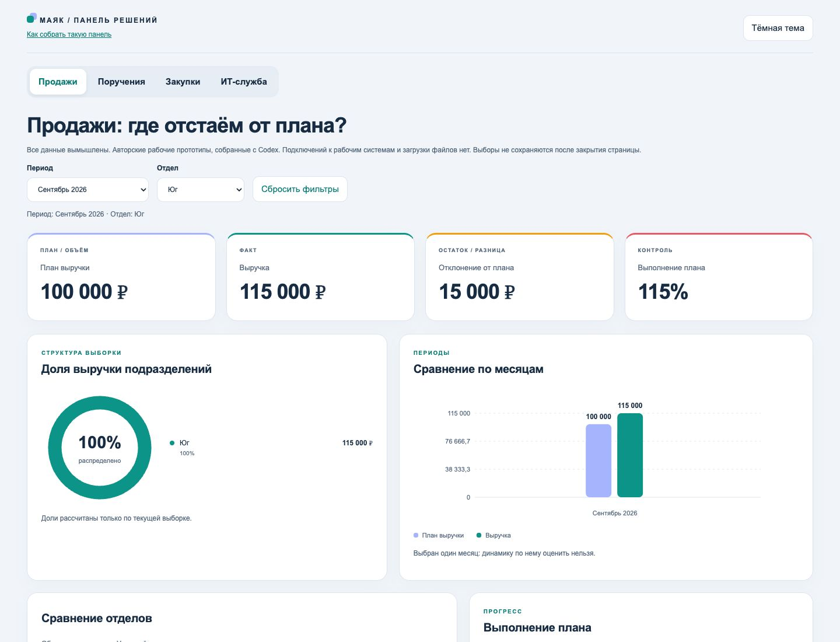
Task: Click the note 'Выбран один месяц: динамику по нему оценить нельзя.'
Action: (x=504, y=553)
